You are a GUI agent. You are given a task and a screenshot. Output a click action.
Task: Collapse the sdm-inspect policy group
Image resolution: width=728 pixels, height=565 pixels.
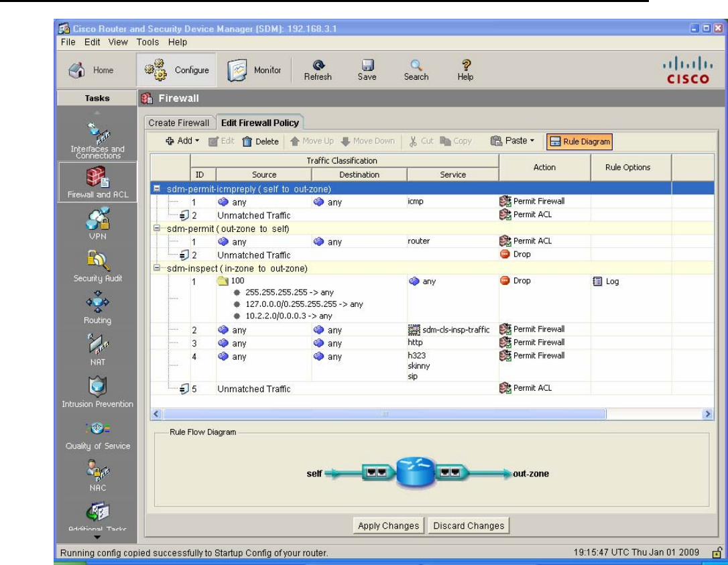[157, 268]
